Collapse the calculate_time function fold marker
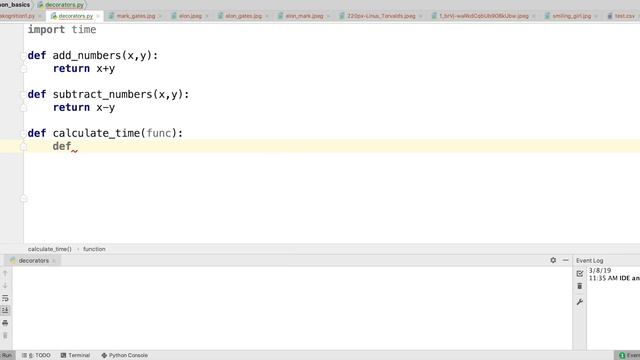640x360 pixels. pos(23,133)
